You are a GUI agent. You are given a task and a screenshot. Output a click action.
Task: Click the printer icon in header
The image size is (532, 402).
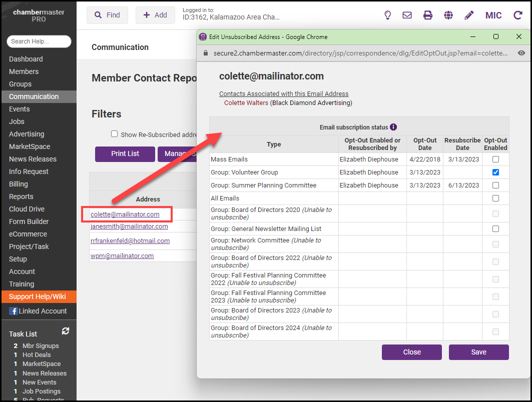click(x=428, y=15)
